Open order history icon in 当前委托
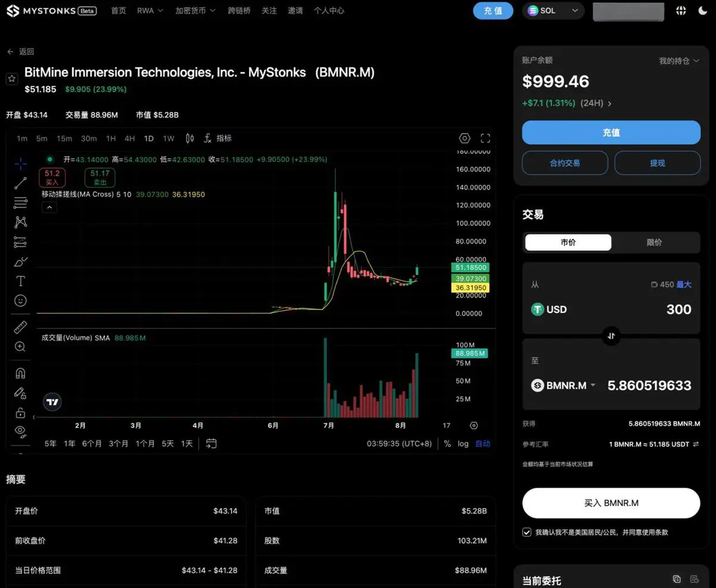 pos(695,579)
